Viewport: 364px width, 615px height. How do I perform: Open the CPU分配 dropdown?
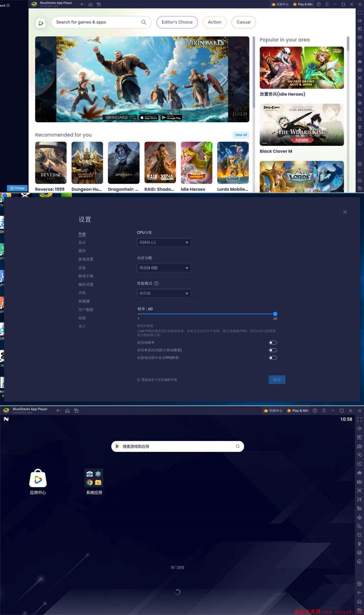164,243
